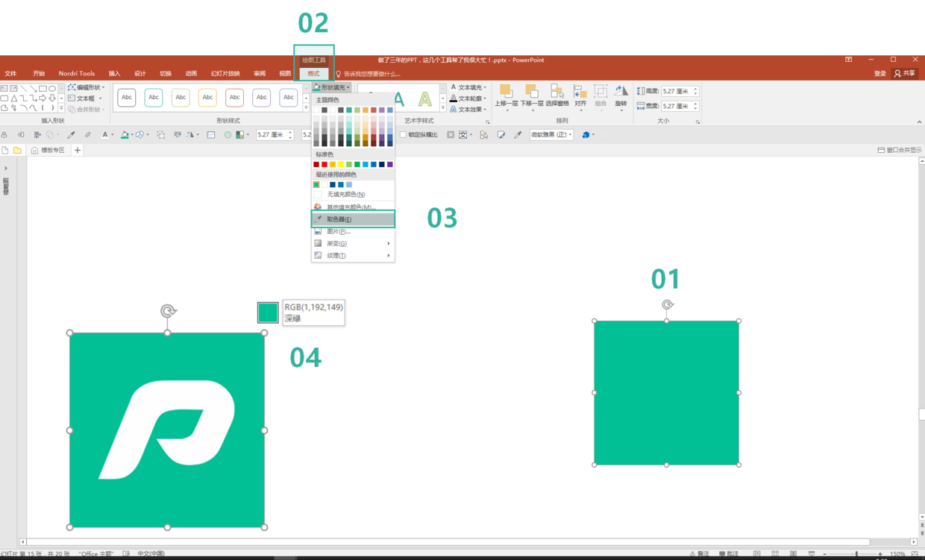
Task: Expand 纹理(T) texture submenu
Action: tap(353, 255)
